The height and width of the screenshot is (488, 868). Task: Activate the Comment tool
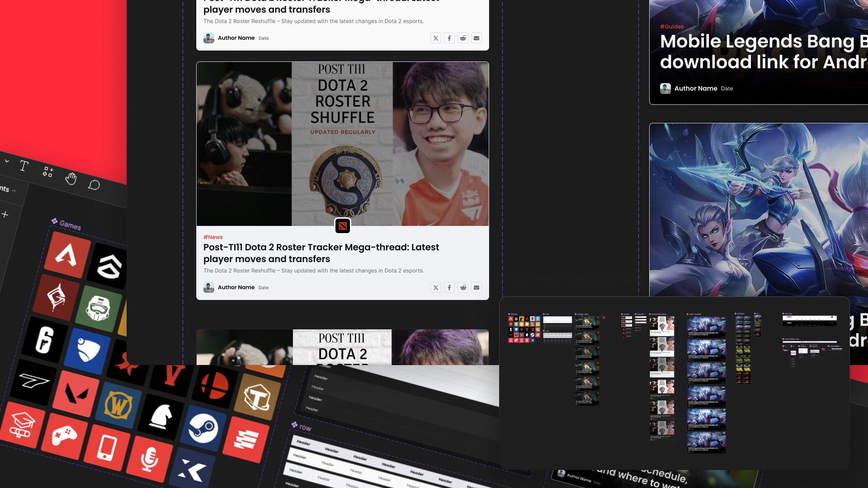tap(94, 185)
